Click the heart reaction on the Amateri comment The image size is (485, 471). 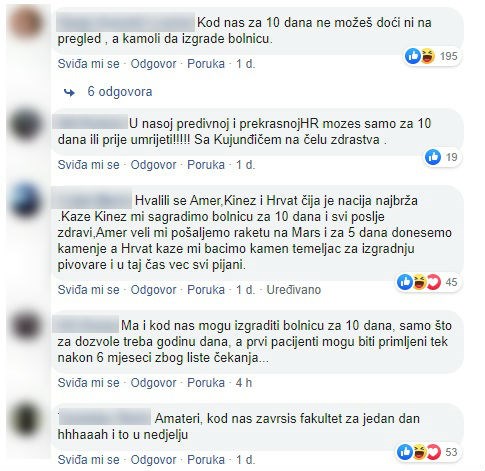(x=434, y=452)
